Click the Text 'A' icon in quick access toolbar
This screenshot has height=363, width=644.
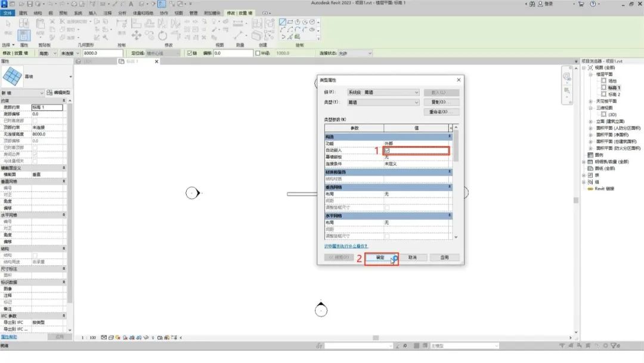[131, 4]
